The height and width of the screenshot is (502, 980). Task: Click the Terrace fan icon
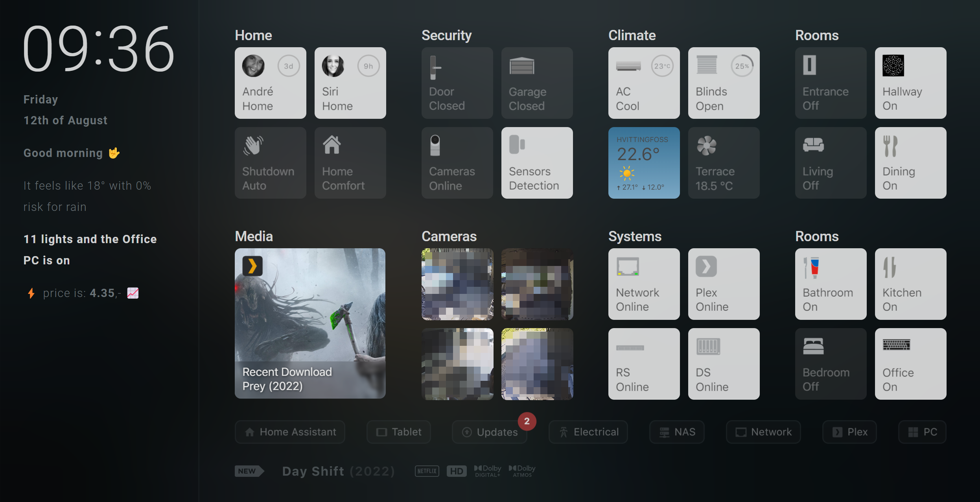[x=706, y=146]
